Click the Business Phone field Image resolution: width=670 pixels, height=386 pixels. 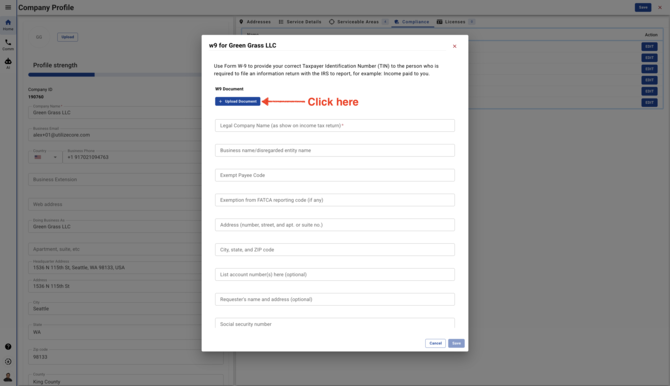click(x=132, y=157)
